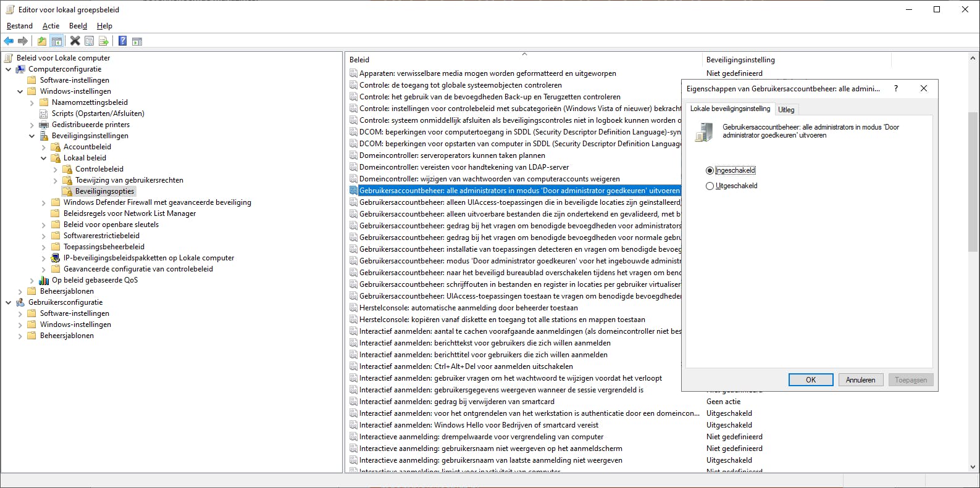Click policy icon of 'Herstelconsole: automatische aanmelding'

pyautogui.click(x=353, y=308)
